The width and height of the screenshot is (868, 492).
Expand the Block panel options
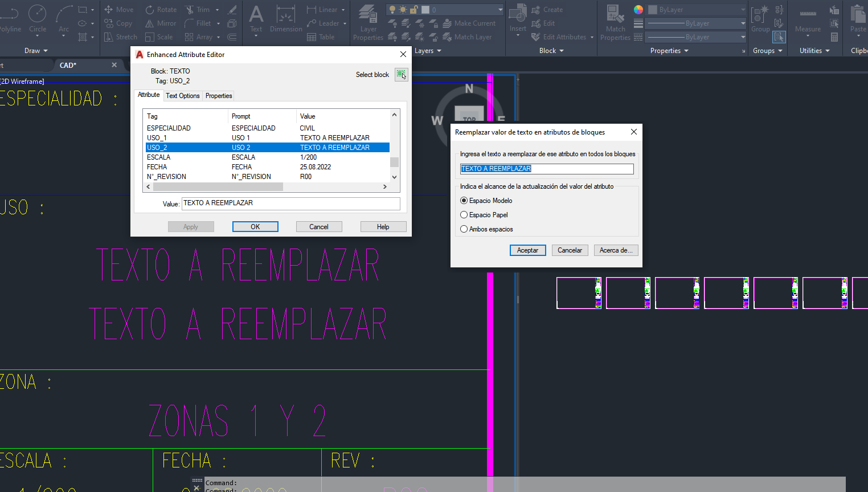tap(550, 50)
